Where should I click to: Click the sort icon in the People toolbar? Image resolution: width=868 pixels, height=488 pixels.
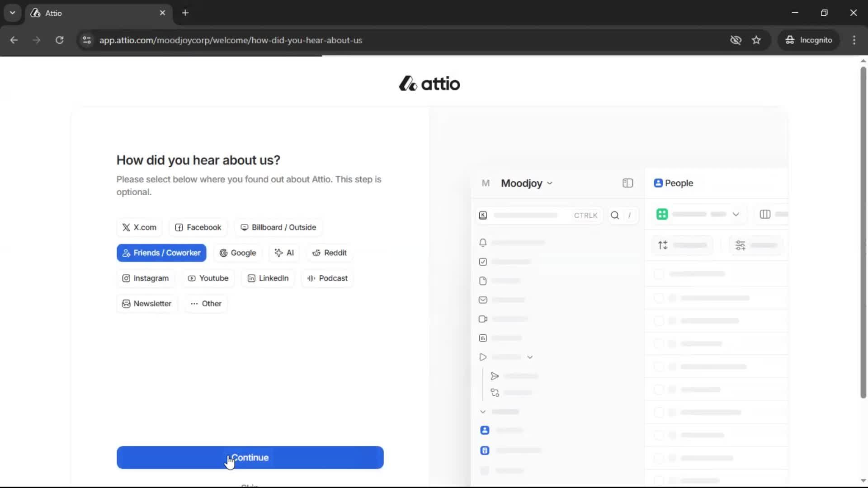pos(663,245)
